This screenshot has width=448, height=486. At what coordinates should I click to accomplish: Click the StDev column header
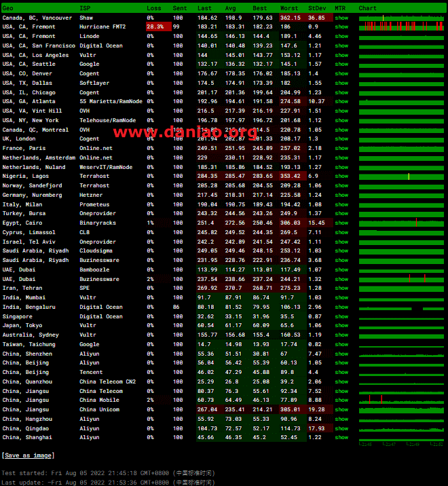click(x=317, y=8)
